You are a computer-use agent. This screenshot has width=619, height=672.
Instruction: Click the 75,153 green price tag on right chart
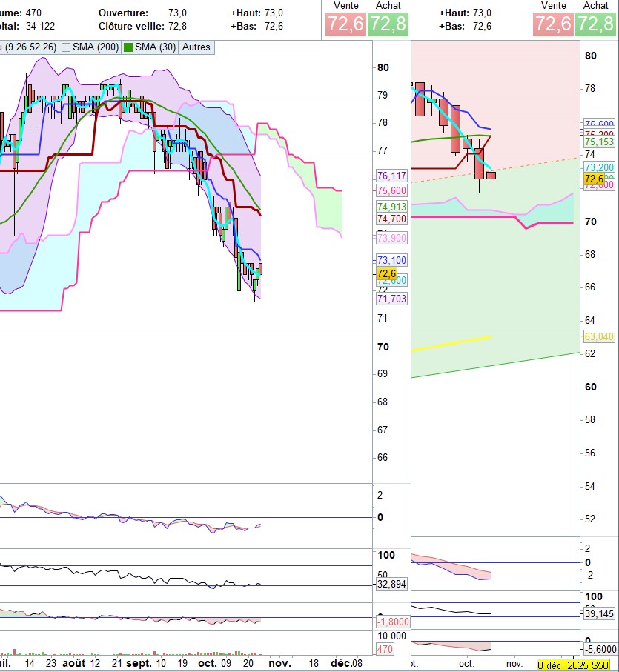click(x=599, y=142)
